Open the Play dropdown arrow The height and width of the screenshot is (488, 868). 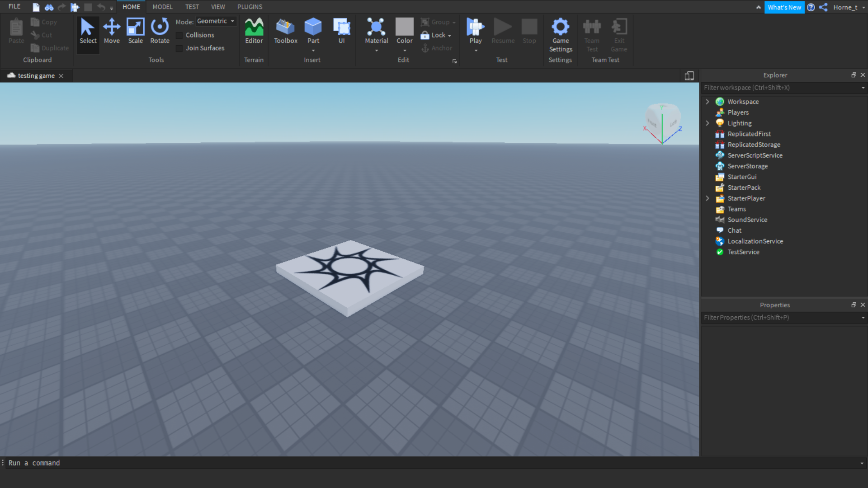476,51
